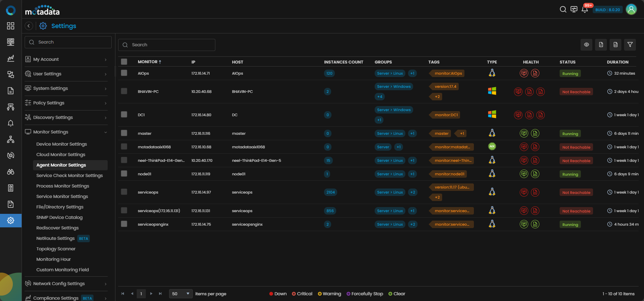Check the node01 row checkbox
The height and width of the screenshot is (301, 644).
pyautogui.click(x=124, y=174)
